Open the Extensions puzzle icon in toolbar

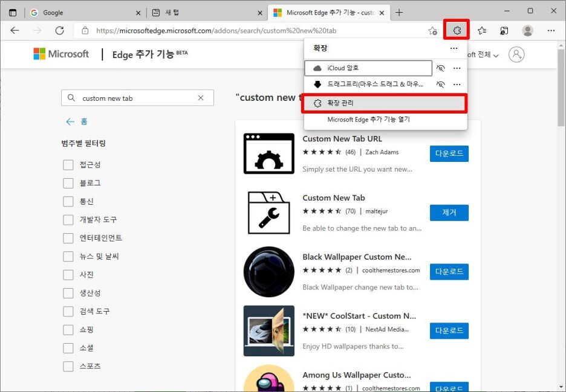tap(457, 30)
